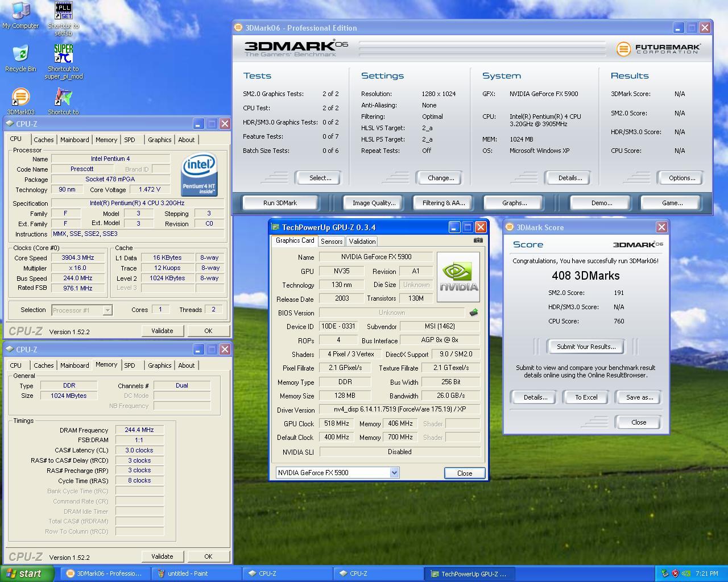This screenshot has width=728, height=582.
Task: Open the NVIDIA GeForce FX 5900 card dropdown
Action: coord(338,473)
